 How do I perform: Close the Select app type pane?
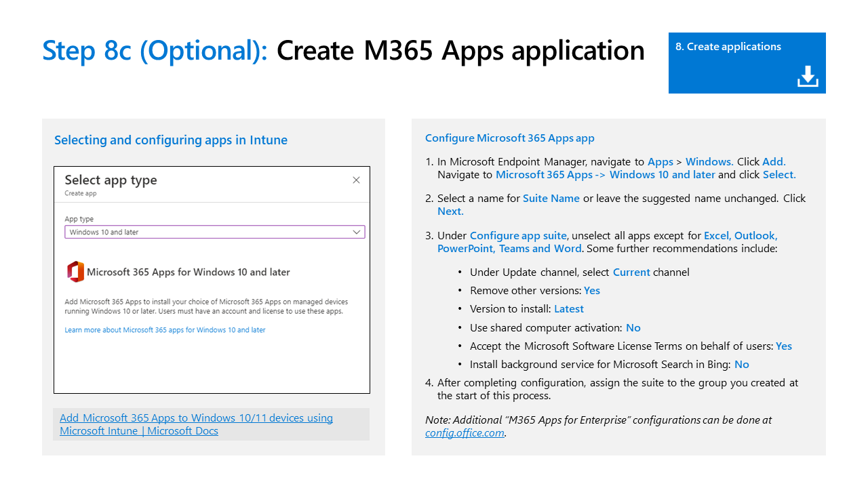[356, 180]
